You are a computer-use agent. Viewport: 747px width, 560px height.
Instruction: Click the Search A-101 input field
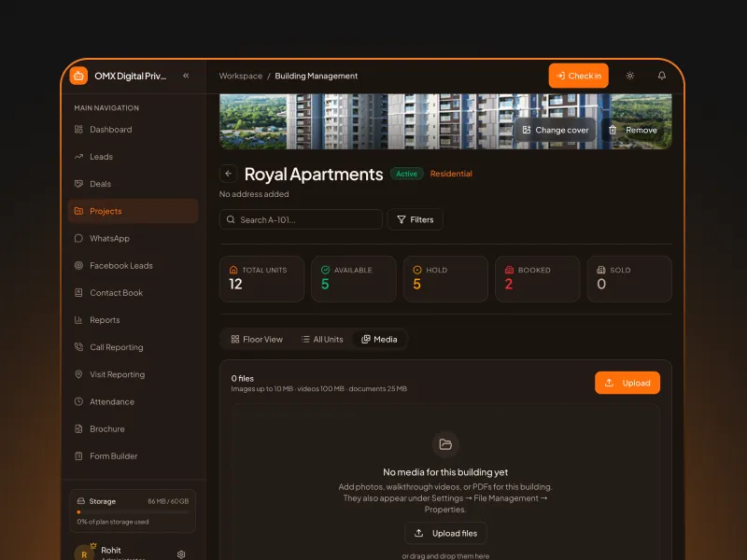point(301,219)
